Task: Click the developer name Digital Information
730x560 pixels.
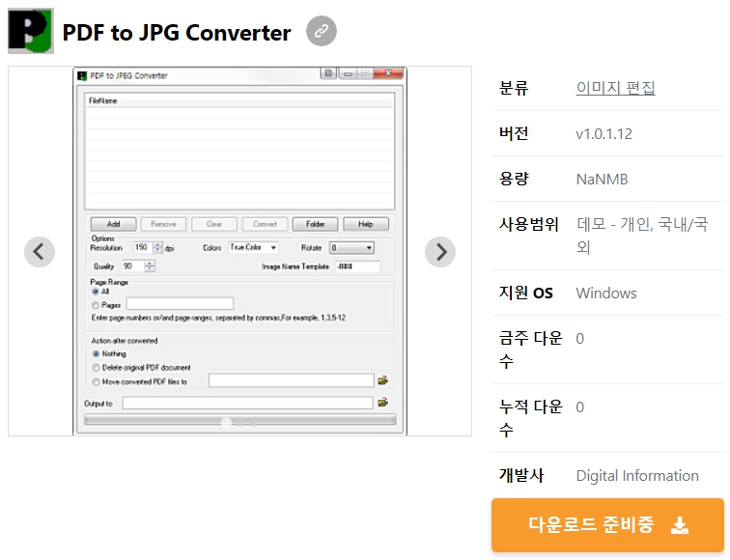Action: [637, 476]
